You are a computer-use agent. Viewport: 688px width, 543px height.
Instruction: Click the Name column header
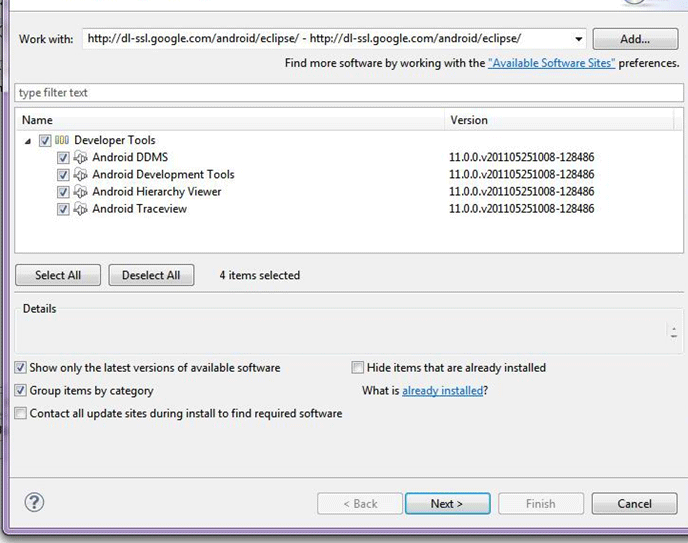(x=230, y=120)
